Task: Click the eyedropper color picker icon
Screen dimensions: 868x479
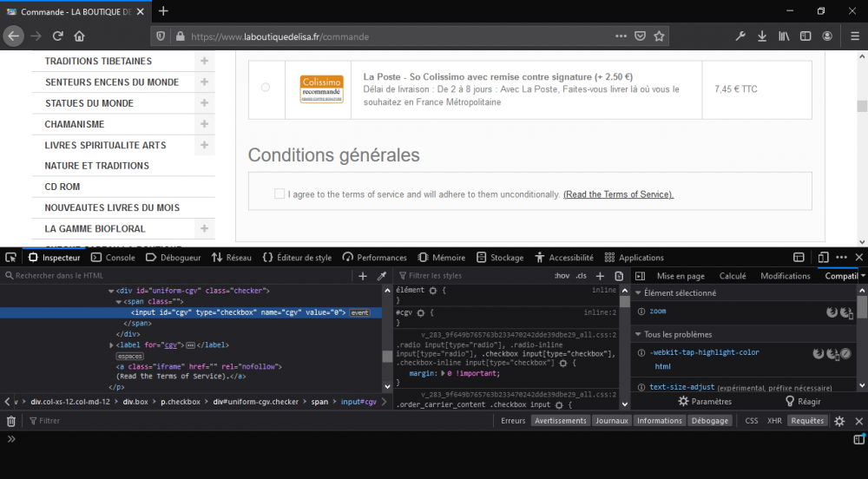Action: tap(381, 276)
